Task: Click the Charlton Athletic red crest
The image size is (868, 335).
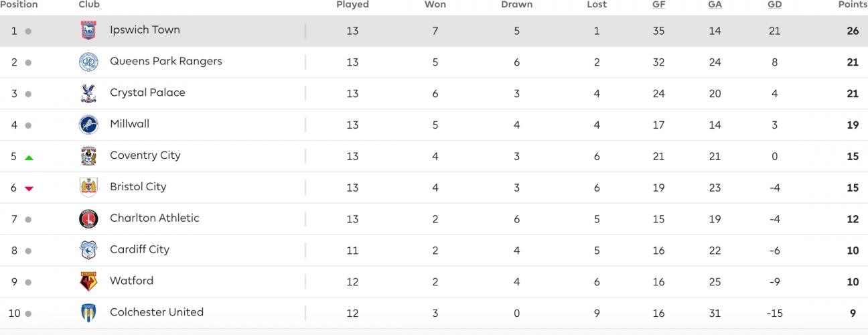Action: 88,219
